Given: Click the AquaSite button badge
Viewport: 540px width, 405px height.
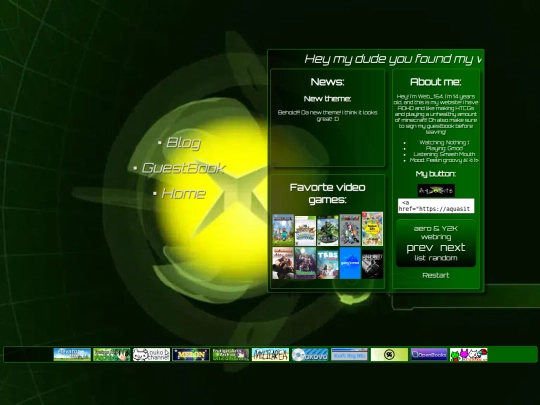Looking at the screenshot, I should coord(436,190).
